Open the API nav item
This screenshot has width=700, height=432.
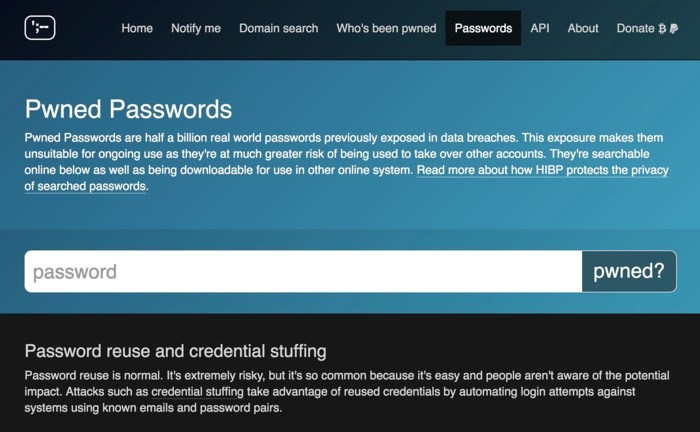pyautogui.click(x=540, y=28)
